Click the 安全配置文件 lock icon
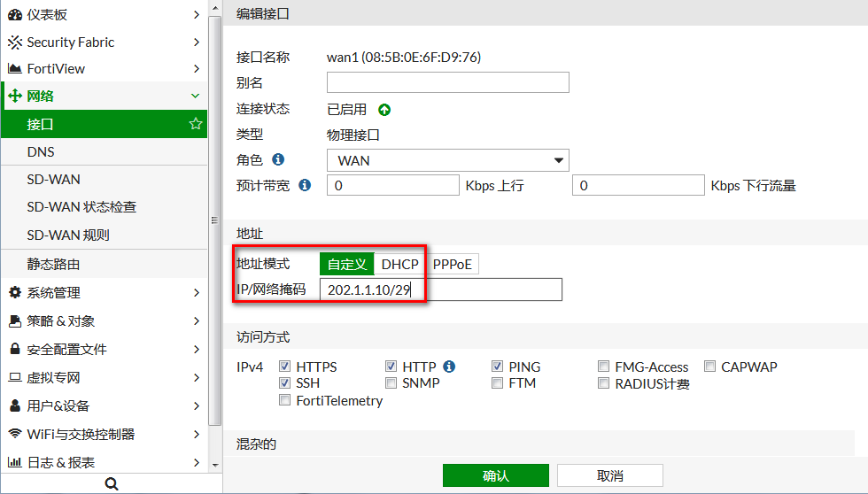The image size is (868, 494). point(15,350)
